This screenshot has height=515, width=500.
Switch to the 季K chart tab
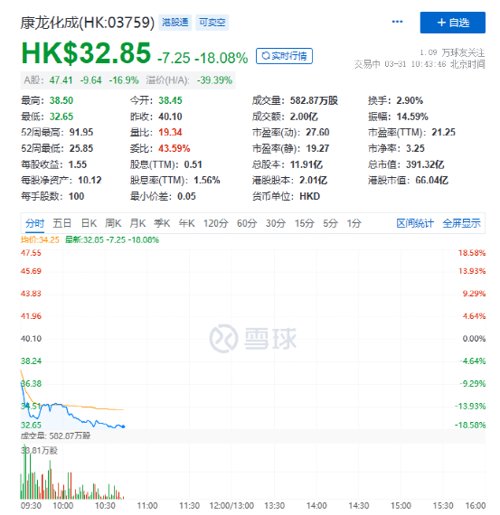(x=162, y=223)
